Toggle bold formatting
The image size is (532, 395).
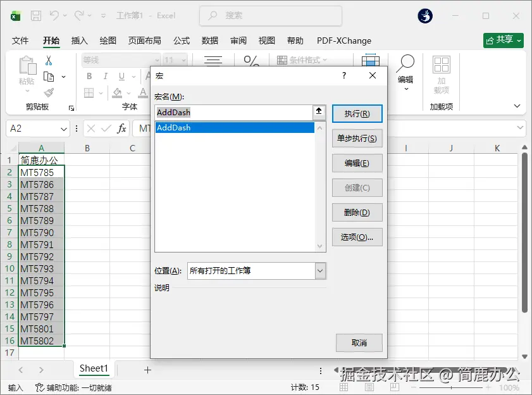pyautogui.click(x=89, y=75)
